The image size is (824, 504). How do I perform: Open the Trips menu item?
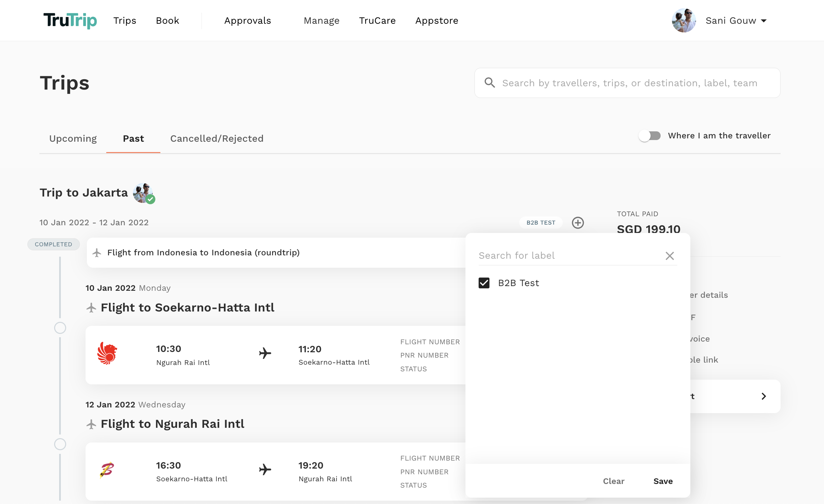coord(125,21)
